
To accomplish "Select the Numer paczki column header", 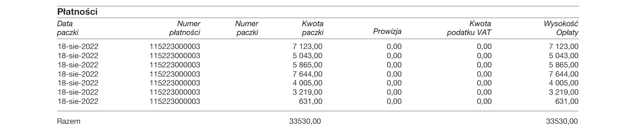I will click(x=247, y=28).
